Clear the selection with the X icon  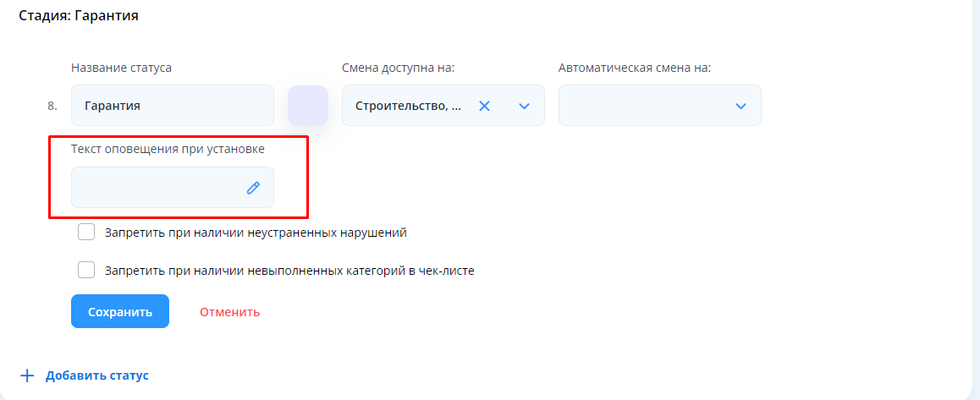coord(485,106)
